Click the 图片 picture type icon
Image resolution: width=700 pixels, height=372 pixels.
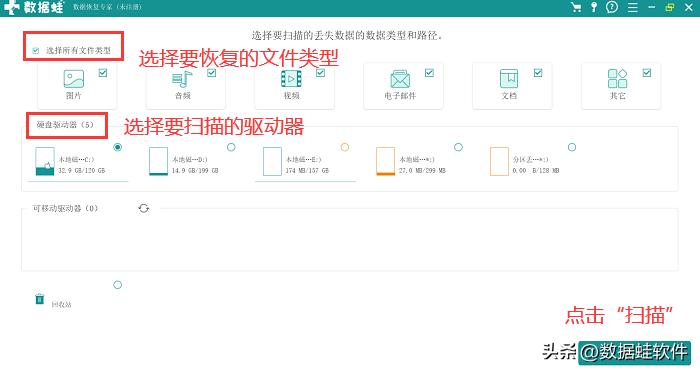coord(74,79)
